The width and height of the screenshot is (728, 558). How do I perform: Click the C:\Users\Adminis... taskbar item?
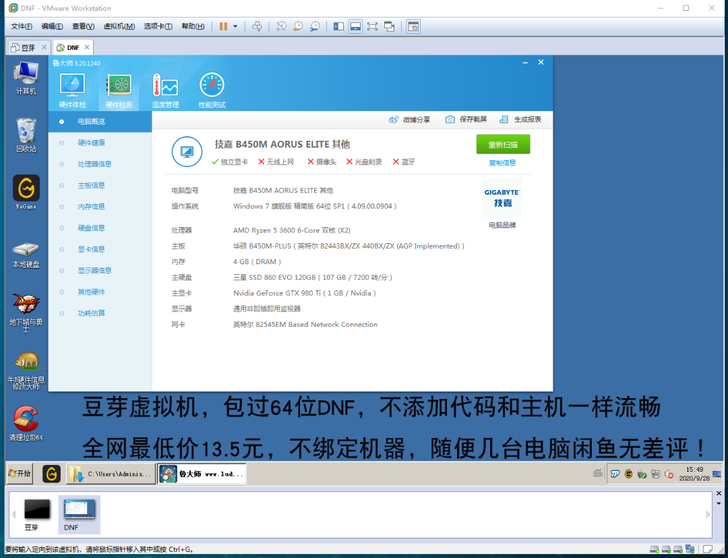tap(110, 474)
